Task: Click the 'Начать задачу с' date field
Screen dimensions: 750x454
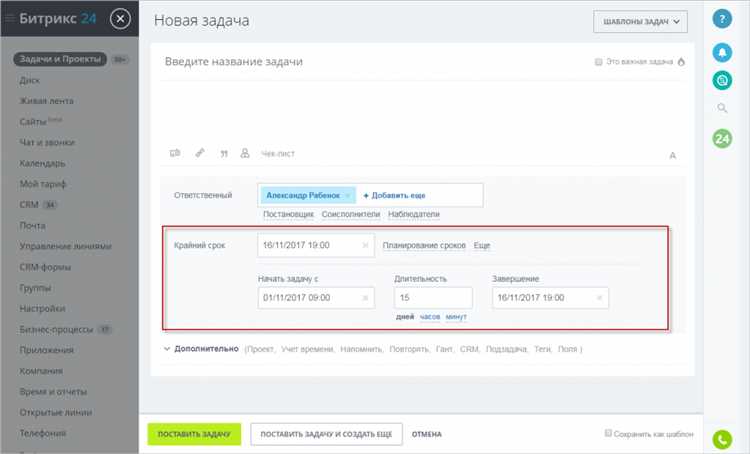Action: pyautogui.click(x=316, y=298)
